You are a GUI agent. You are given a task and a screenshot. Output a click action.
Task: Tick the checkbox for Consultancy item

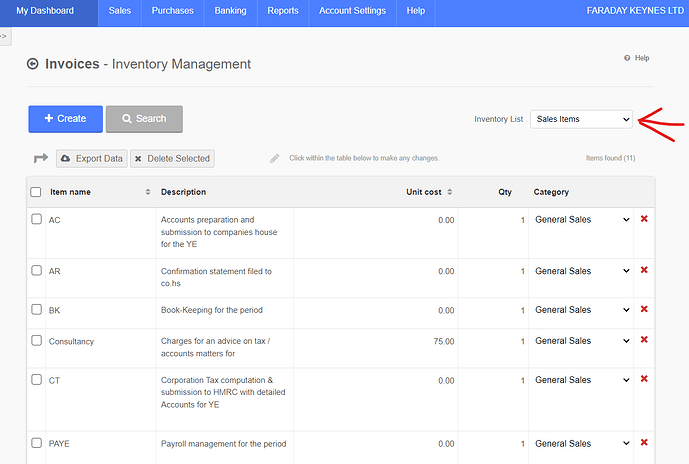(x=36, y=341)
